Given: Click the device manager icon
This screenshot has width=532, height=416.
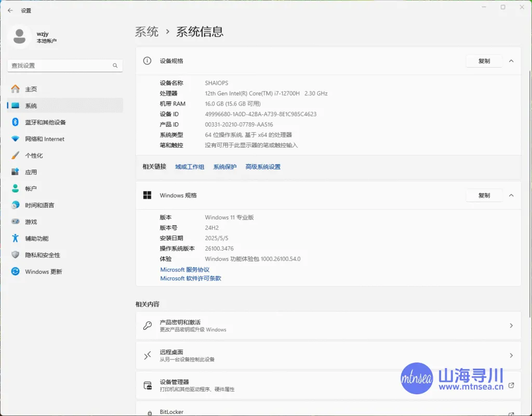Looking at the screenshot, I should [148, 385].
